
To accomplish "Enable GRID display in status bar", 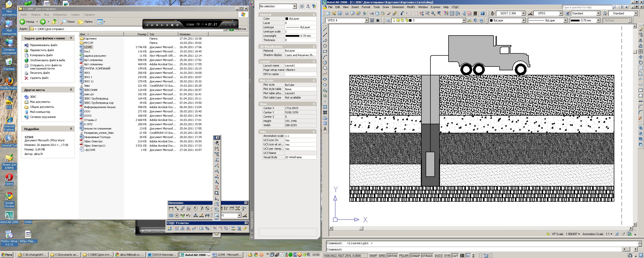I will [382, 255].
